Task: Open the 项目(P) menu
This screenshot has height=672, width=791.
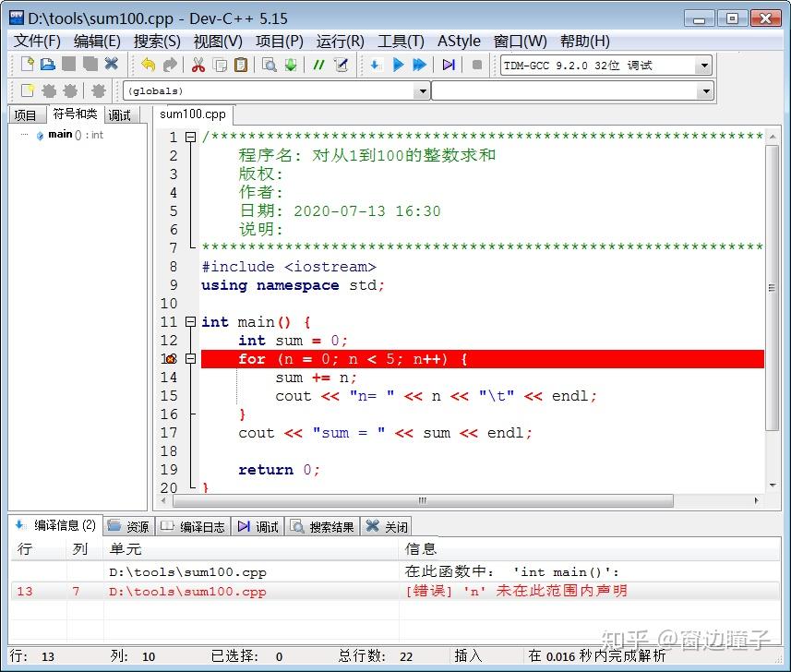Action: click(279, 41)
